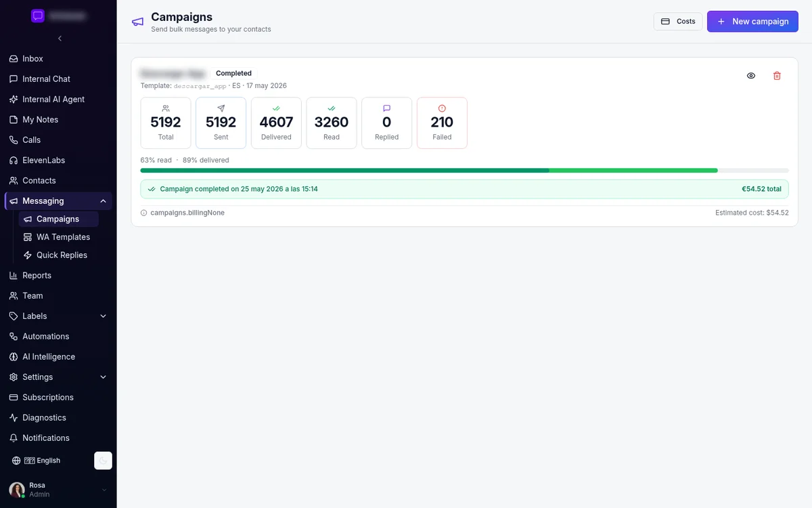812x508 pixels.
Task: Collapse the Messaging submenu chevron
Action: click(x=103, y=201)
